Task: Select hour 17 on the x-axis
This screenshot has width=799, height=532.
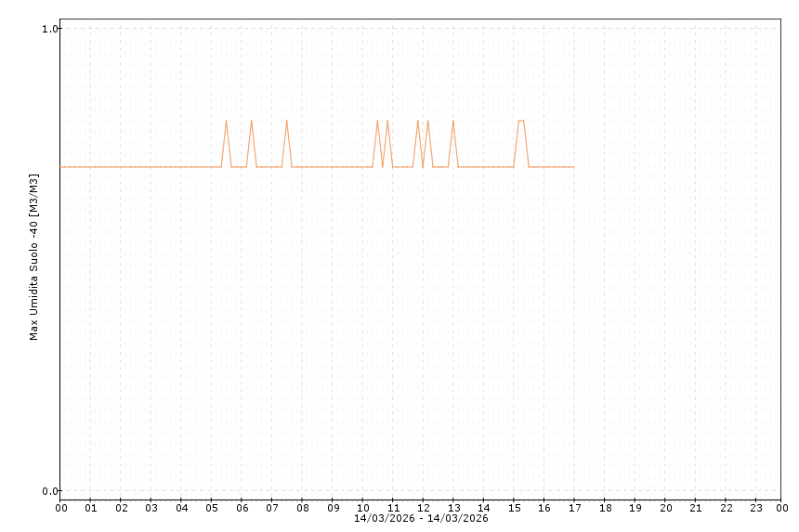Action: tap(574, 508)
